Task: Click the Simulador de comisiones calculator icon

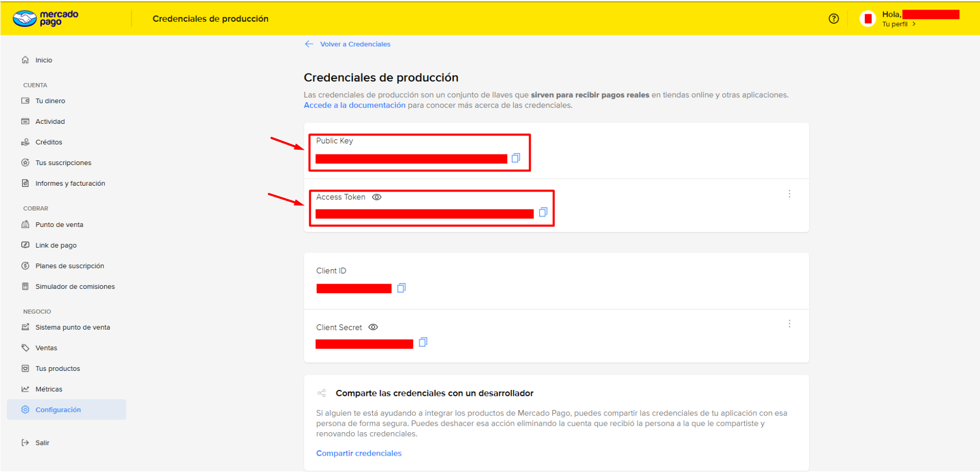Action: coord(25,286)
